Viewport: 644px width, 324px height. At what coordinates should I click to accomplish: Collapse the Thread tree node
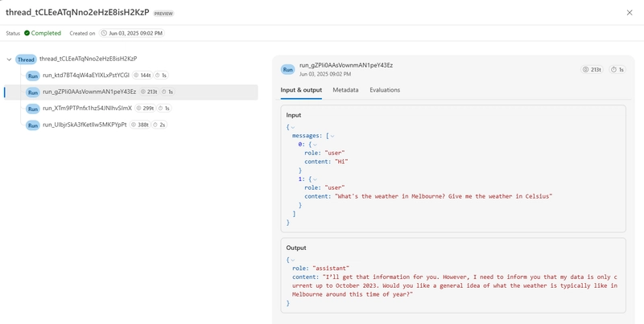(x=9, y=59)
